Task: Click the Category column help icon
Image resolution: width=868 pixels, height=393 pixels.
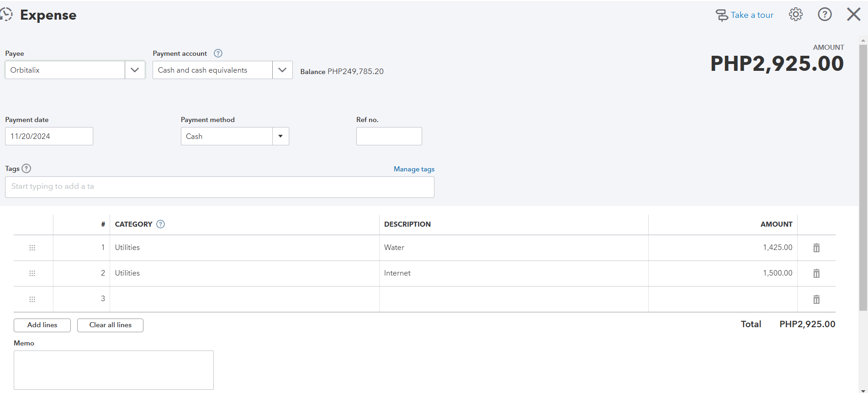Action: (160, 224)
